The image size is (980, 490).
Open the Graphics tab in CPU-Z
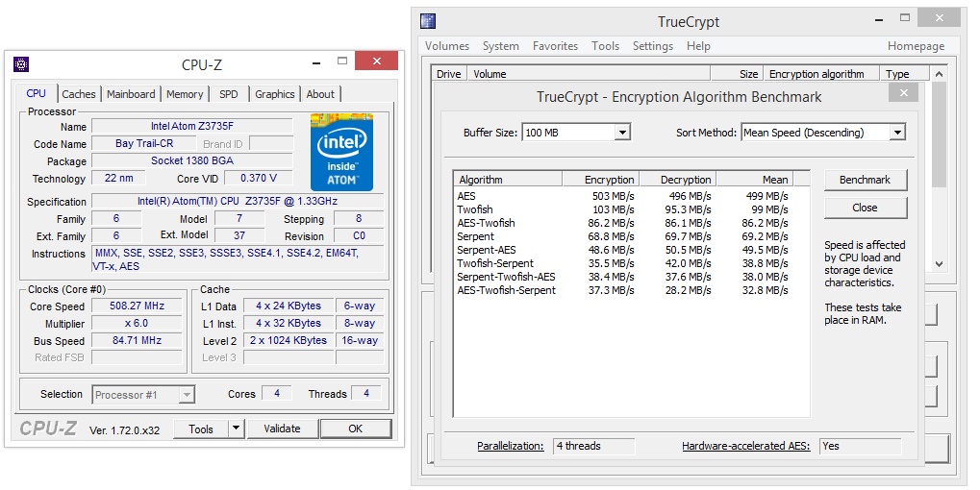(x=274, y=94)
